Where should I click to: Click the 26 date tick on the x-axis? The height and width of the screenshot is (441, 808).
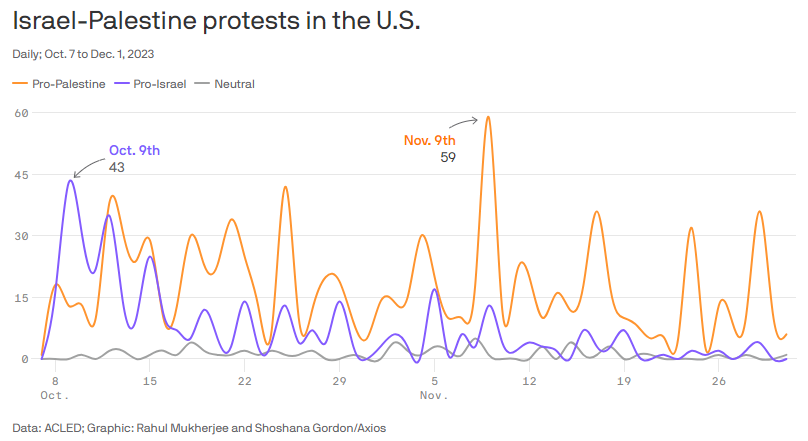point(718,381)
